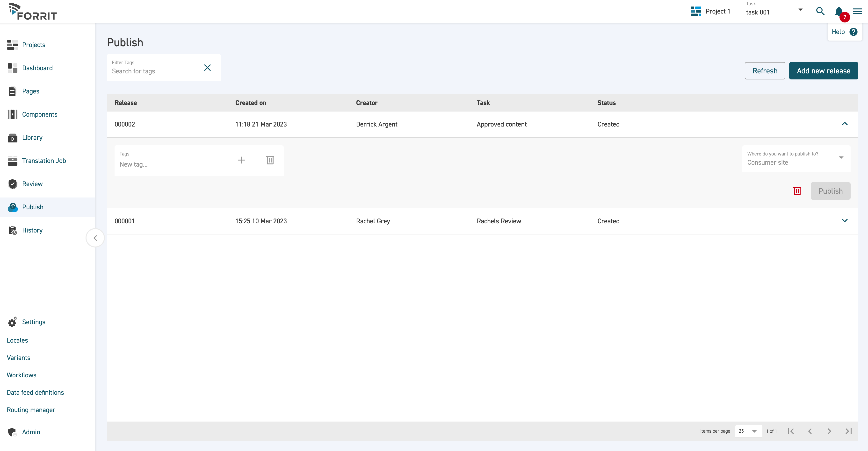
Task: Go to the previous page of results
Action: [810, 431]
